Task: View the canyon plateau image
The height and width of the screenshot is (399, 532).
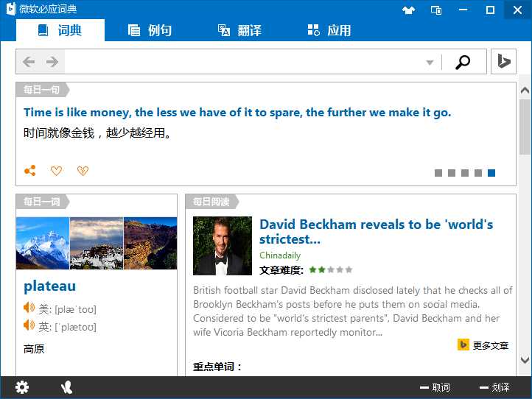Action: [x=150, y=244]
